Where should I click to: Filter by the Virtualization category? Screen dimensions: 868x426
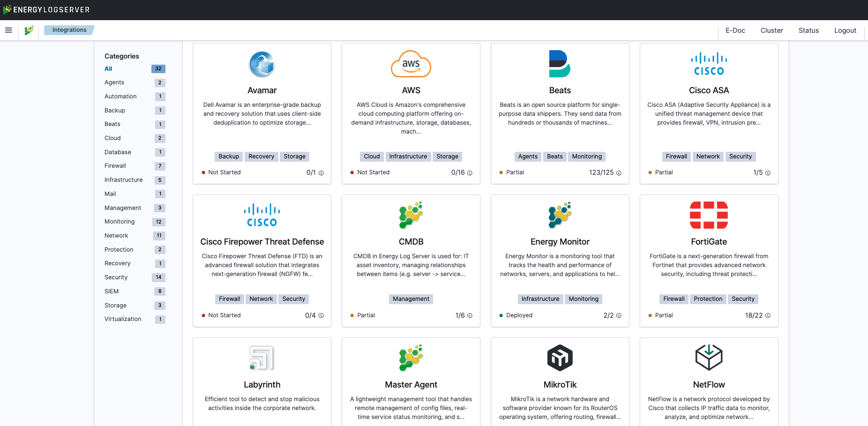[123, 319]
